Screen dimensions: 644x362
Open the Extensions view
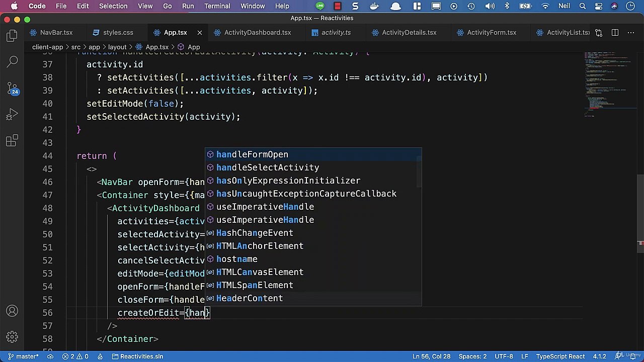[12, 141]
